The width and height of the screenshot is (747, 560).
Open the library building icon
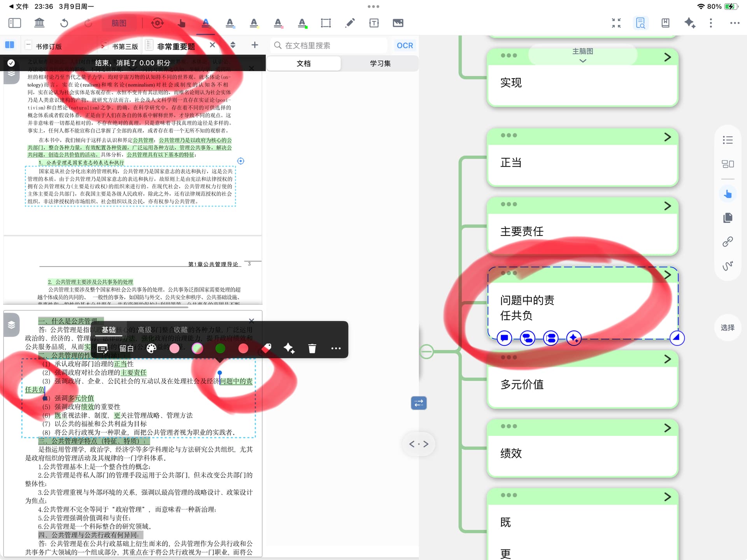pos(39,23)
